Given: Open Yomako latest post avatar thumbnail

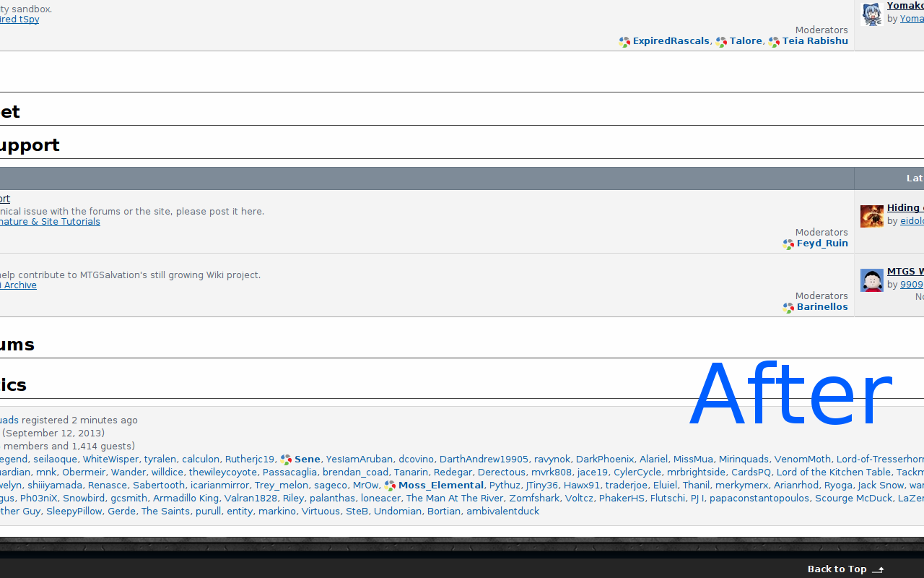Looking at the screenshot, I should [872, 14].
